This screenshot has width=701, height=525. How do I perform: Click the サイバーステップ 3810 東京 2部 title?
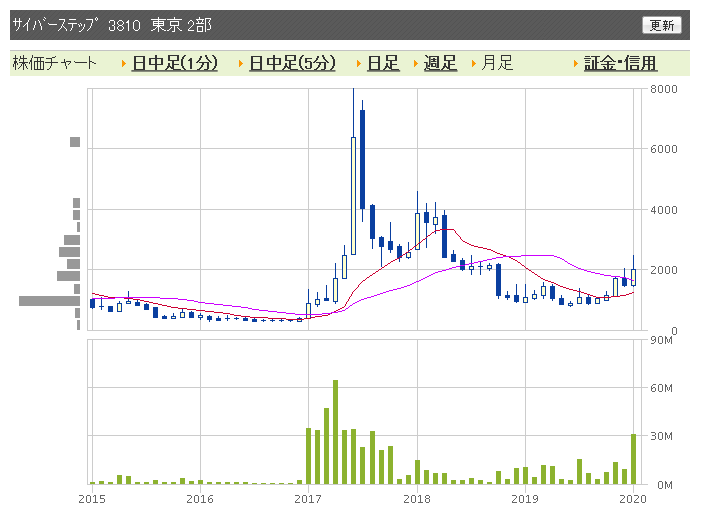pyautogui.click(x=112, y=25)
